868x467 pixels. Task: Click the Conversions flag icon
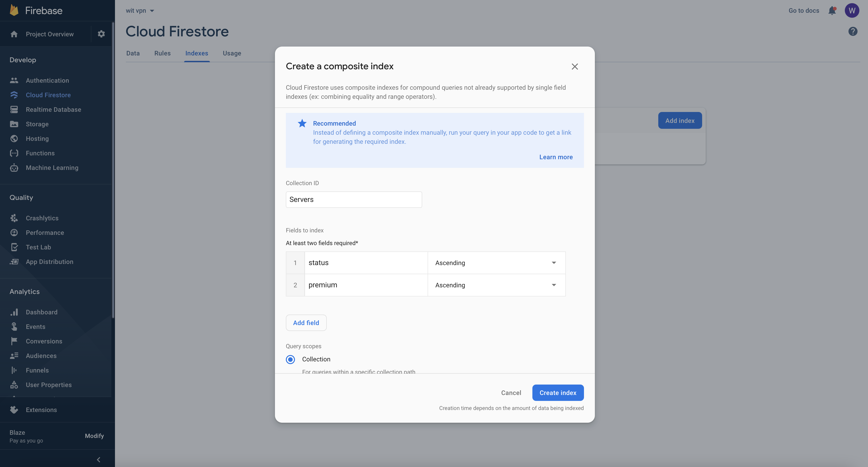(14, 341)
